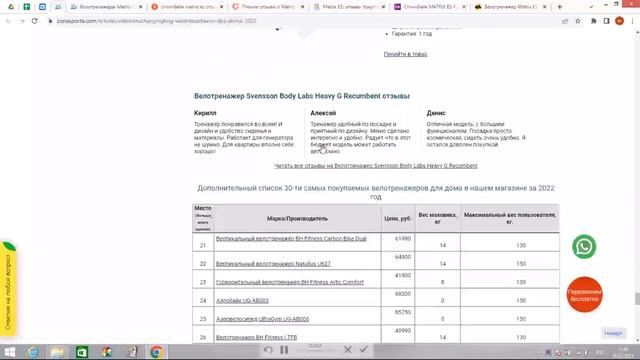Screen dimensions: 640x360
Task: Open the Extensions puzzle icon
Action: 593,21
